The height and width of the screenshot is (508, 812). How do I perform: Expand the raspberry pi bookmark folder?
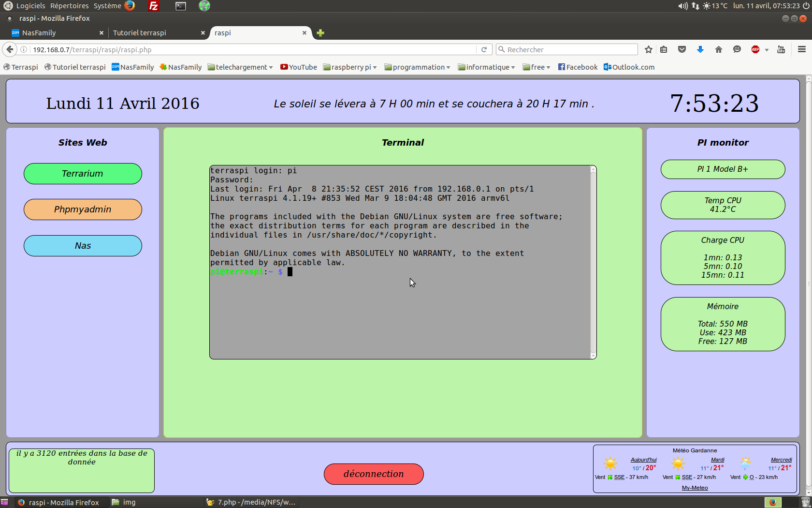[350, 67]
